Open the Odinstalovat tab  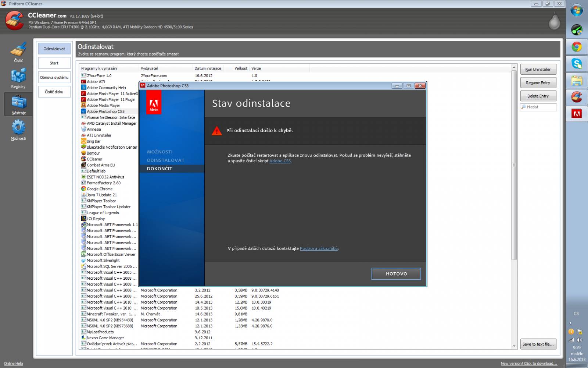pos(54,49)
